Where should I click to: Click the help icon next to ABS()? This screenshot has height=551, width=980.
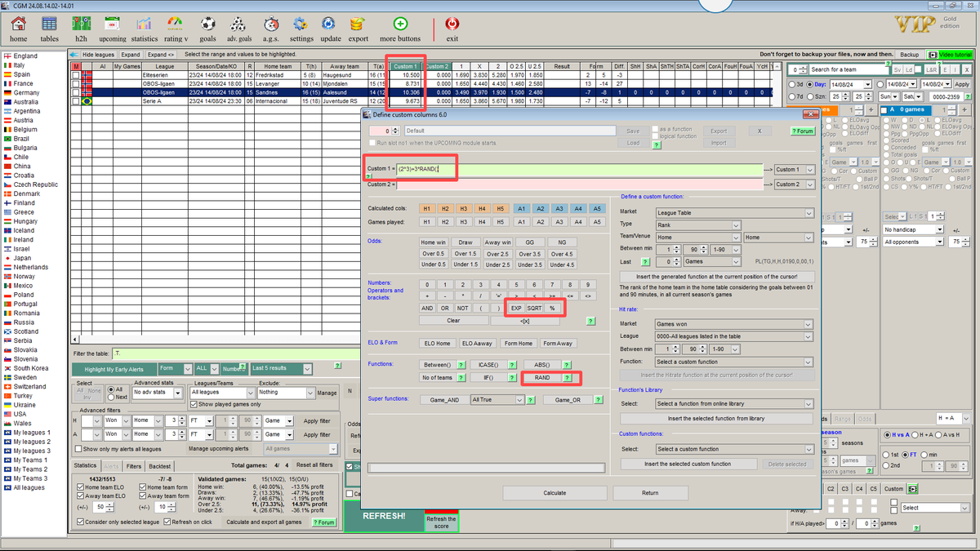click(566, 364)
